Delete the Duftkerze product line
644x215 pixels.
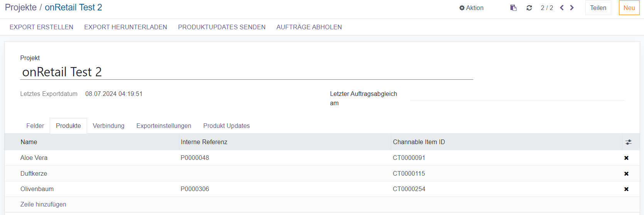point(626,174)
